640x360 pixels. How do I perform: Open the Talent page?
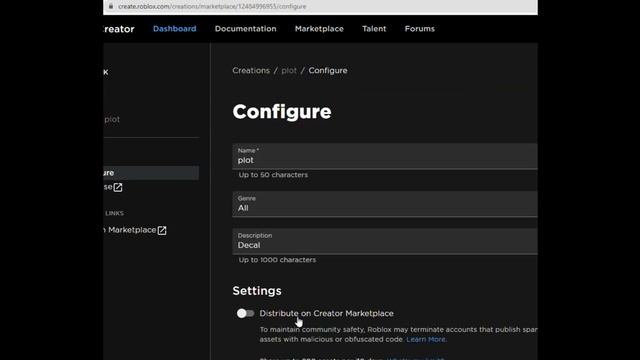[x=374, y=29]
